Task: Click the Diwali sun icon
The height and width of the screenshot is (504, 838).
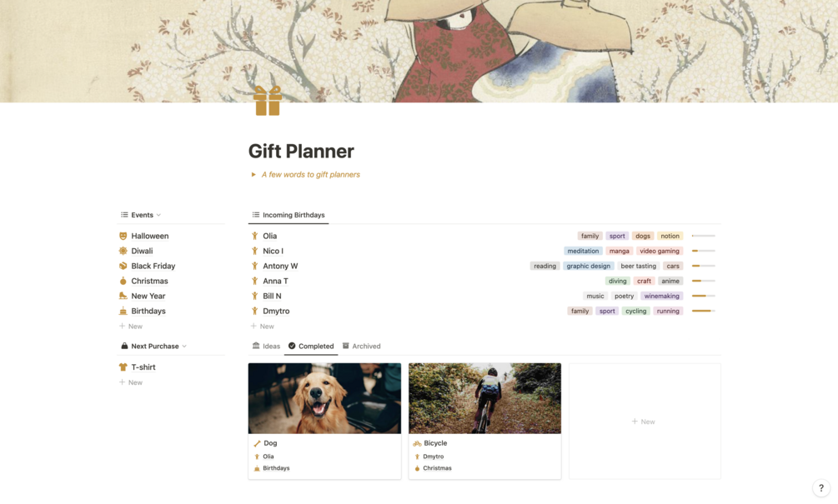Action: click(123, 251)
